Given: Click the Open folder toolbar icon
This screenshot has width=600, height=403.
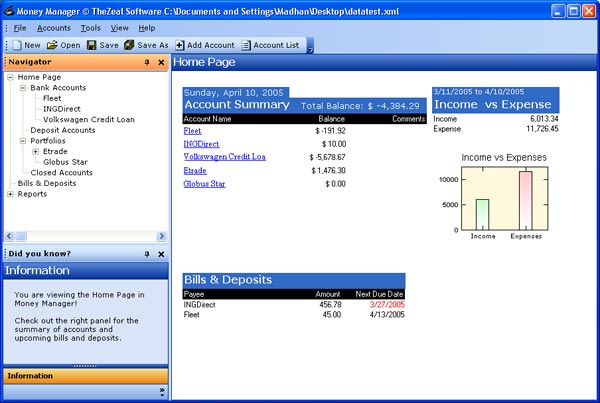Looking at the screenshot, I should (x=51, y=45).
